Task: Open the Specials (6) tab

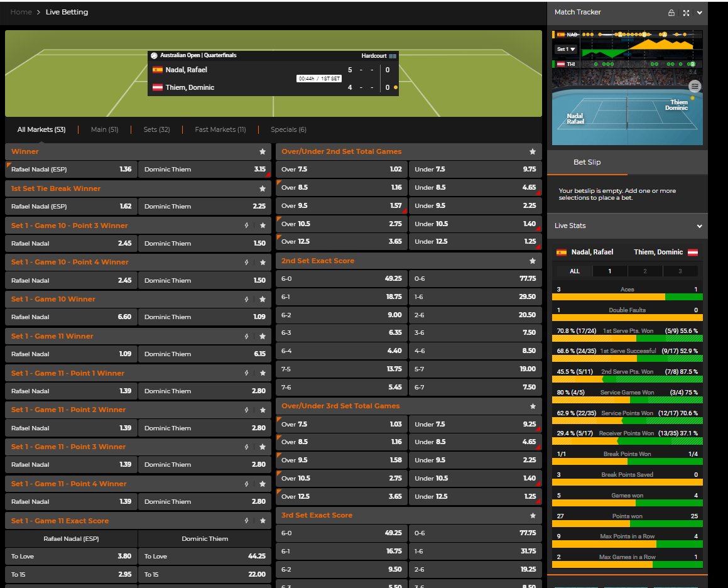Action: (x=288, y=129)
